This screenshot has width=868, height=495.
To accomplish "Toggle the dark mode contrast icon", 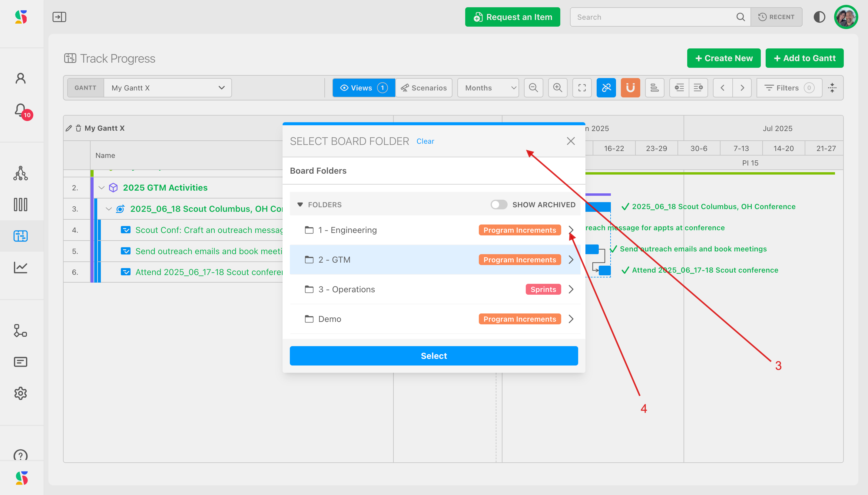I will point(819,17).
